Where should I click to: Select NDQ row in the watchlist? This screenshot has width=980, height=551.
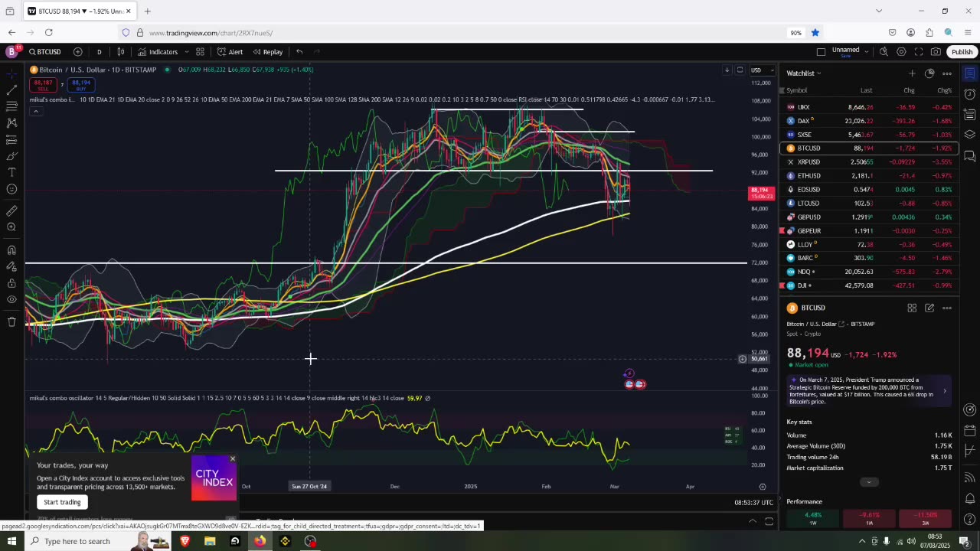pyautogui.click(x=869, y=272)
